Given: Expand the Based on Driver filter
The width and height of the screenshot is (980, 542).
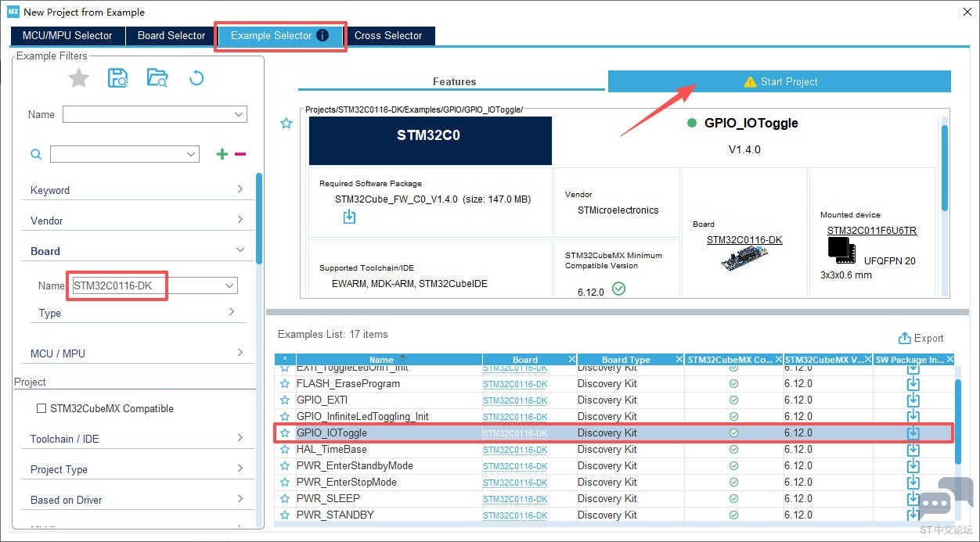Looking at the screenshot, I should point(137,500).
